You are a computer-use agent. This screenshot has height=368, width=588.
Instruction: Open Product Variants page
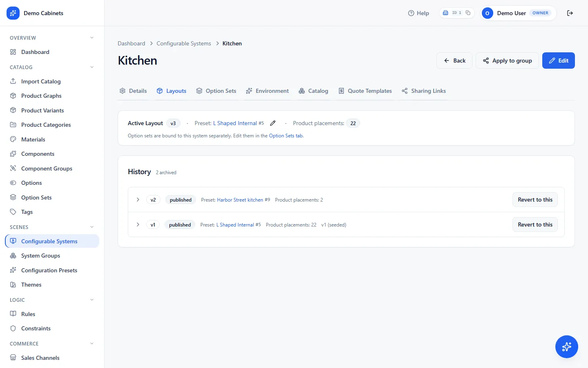[x=52, y=110]
